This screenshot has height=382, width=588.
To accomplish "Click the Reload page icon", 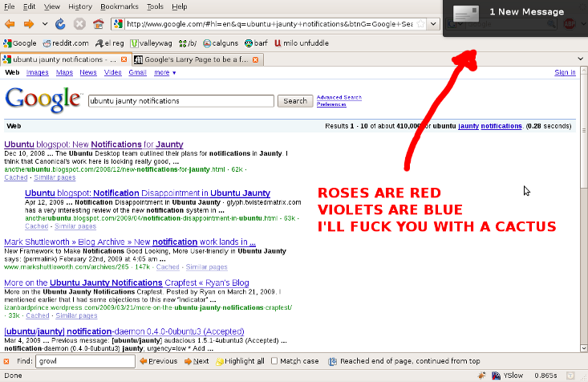I will (62, 24).
